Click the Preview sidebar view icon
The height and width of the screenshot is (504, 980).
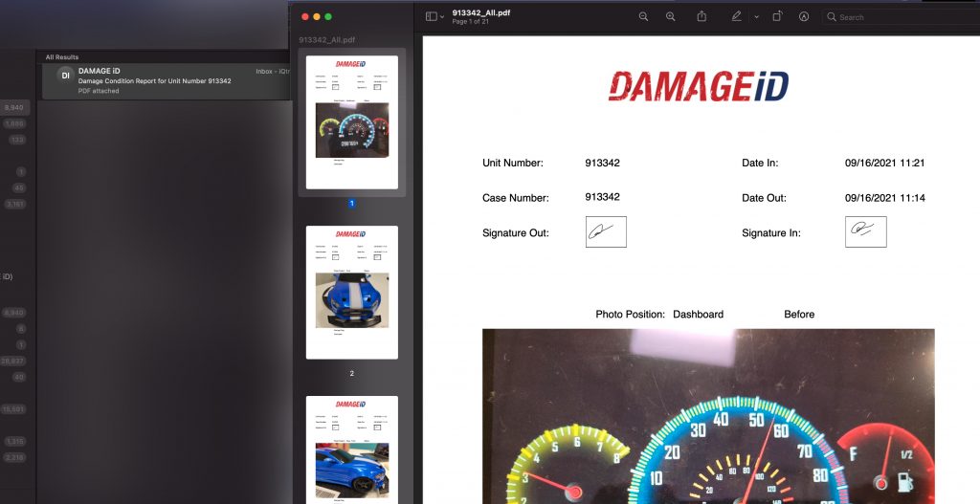432,17
